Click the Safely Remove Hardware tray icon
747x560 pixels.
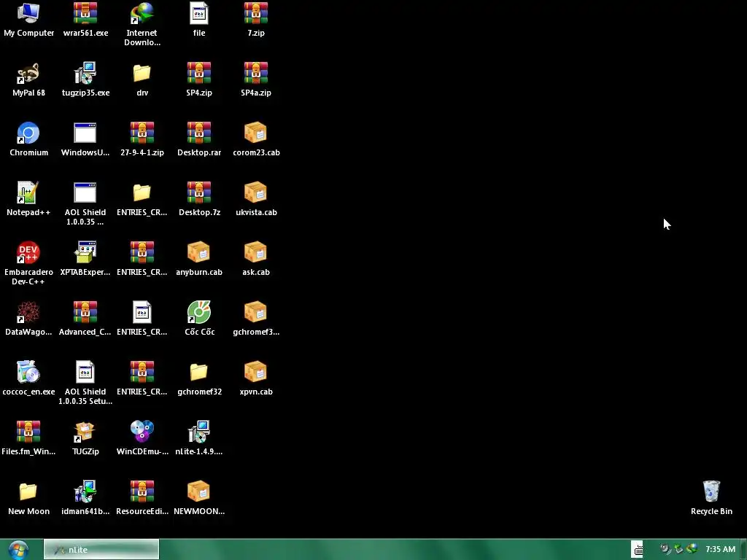click(678, 549)
